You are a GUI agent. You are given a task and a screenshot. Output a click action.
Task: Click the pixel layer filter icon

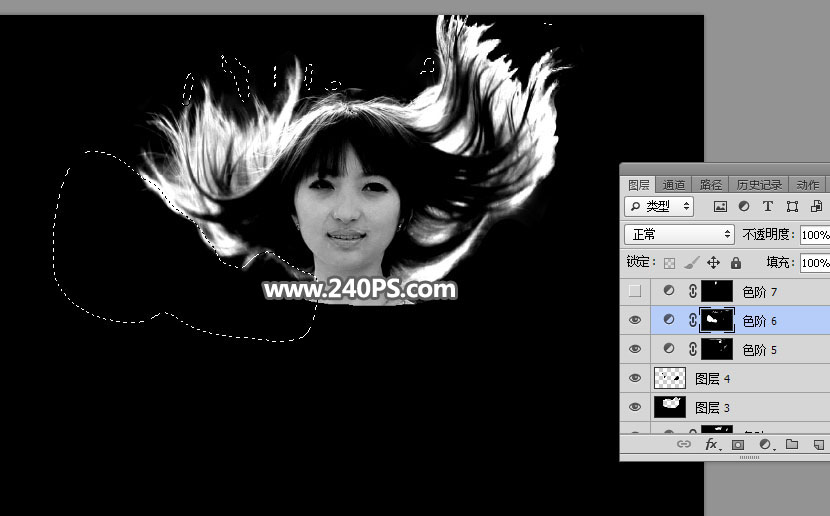[720, 207]
